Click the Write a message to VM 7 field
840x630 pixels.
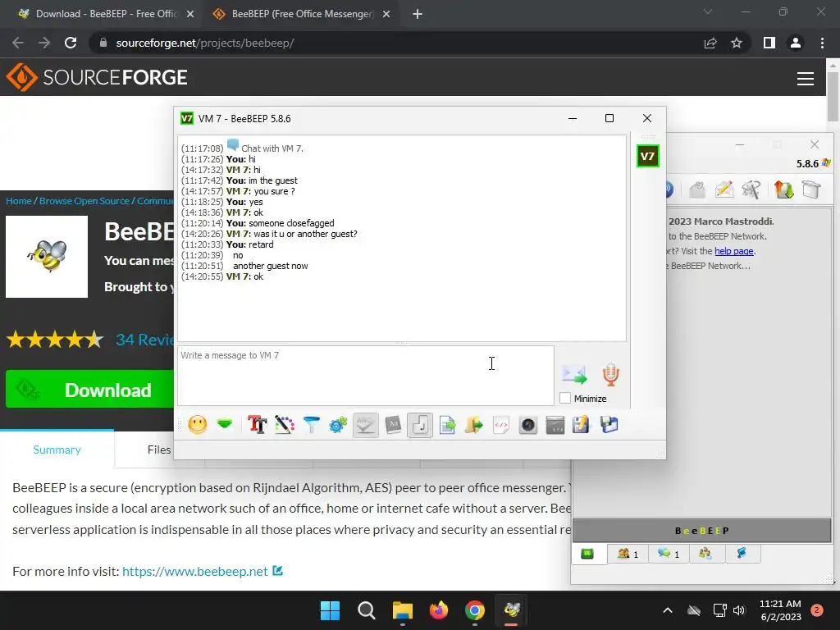tap(365, 376)
